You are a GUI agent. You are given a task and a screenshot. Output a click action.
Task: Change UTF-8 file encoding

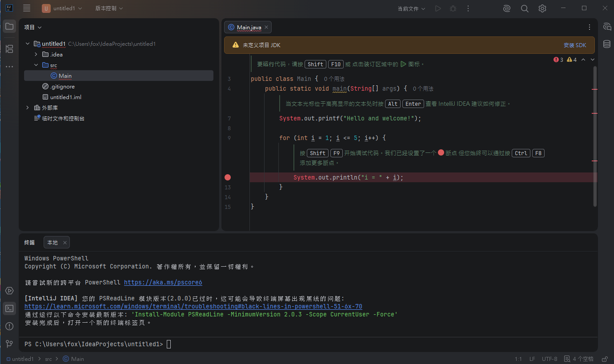click(x=550, y=359)
